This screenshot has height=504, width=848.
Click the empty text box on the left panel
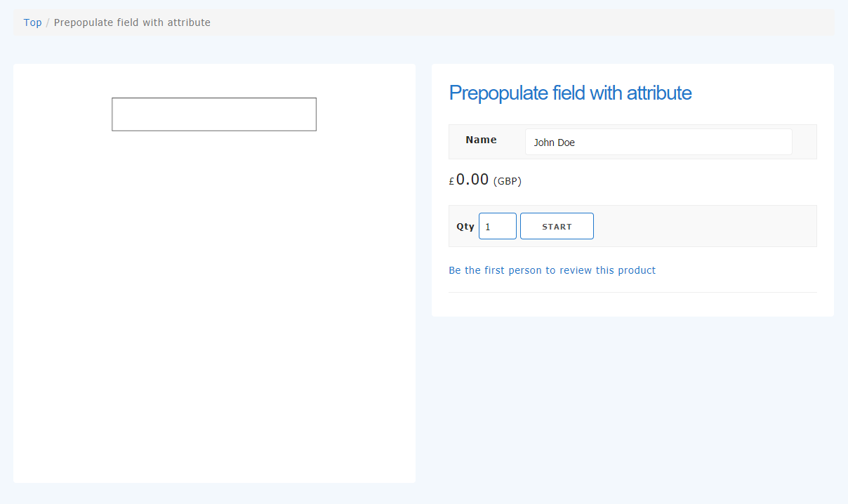213,114
